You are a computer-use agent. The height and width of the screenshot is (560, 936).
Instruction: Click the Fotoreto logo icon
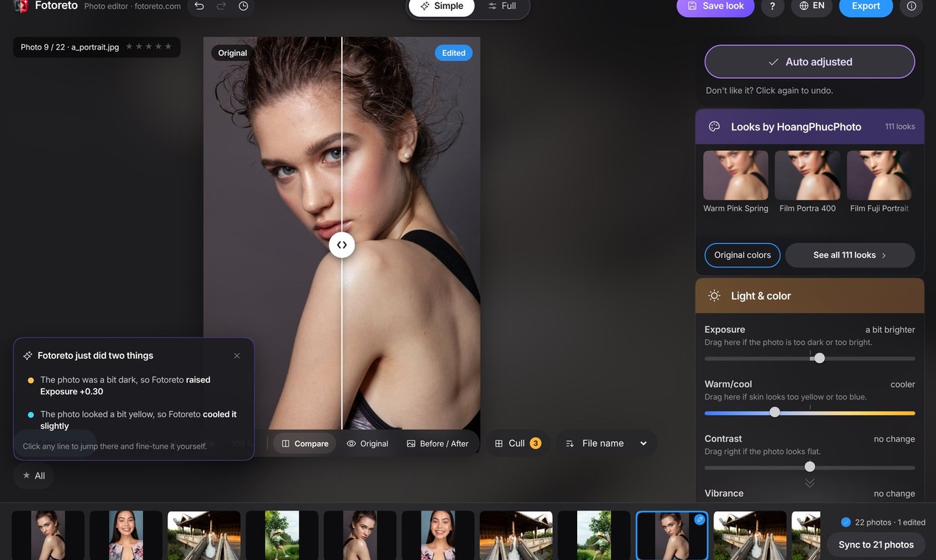[x=21, y=6]
